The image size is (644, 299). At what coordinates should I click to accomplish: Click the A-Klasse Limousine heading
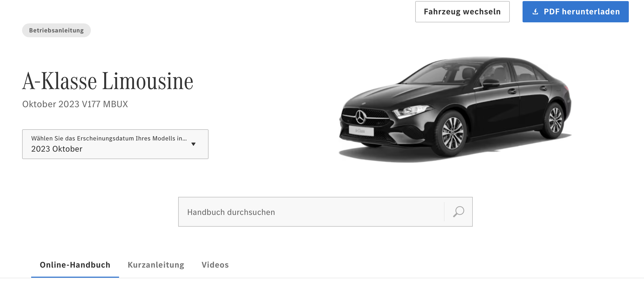(x=108, y=81)
